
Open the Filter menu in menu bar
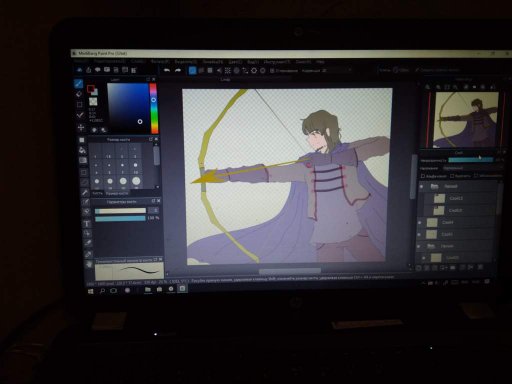(160, 62)
